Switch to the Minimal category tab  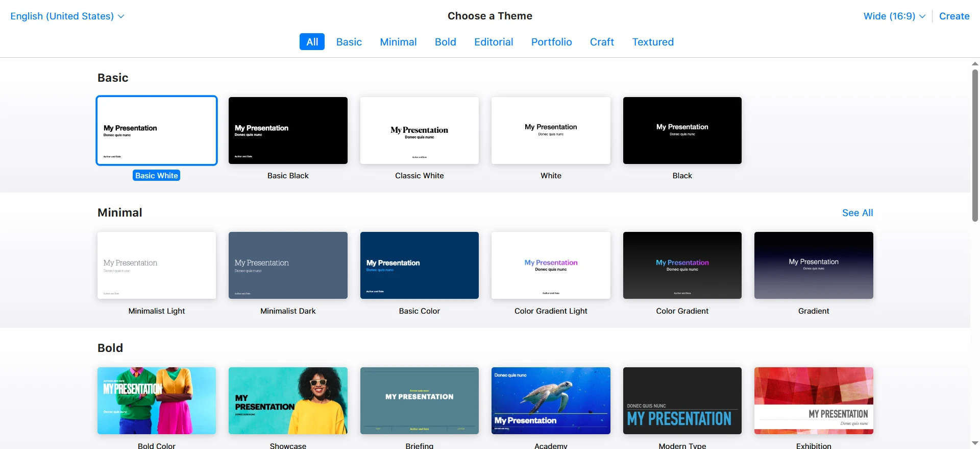tap(398, 42)
